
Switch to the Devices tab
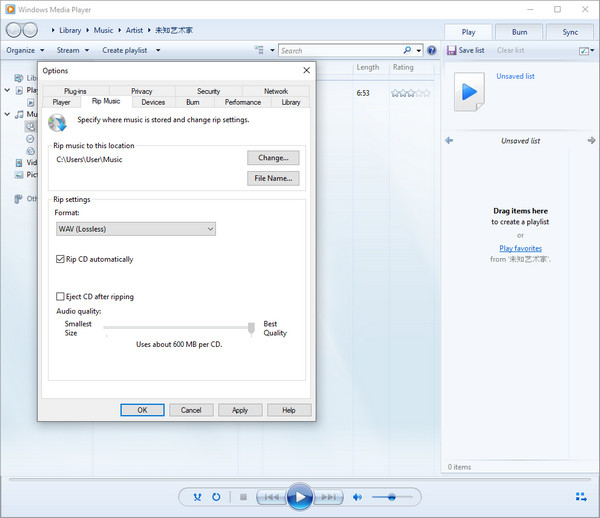pyautogui.click(x=153, y=102)
